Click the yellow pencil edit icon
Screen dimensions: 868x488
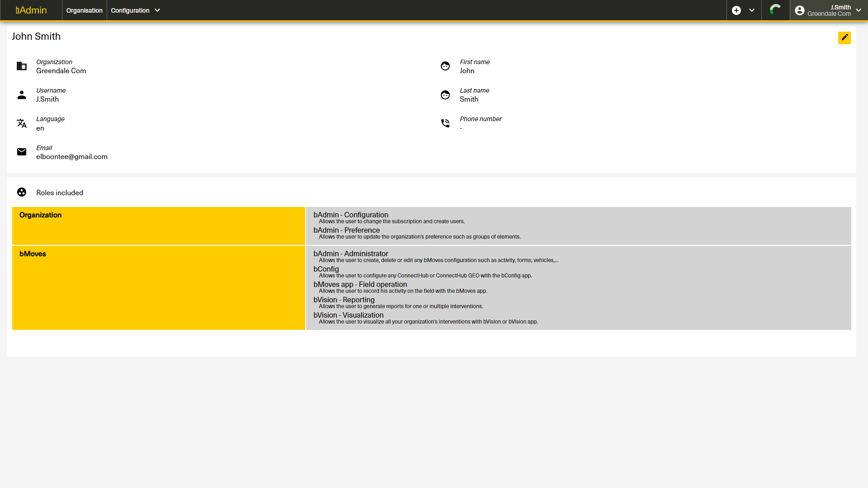tap(844, 38)
